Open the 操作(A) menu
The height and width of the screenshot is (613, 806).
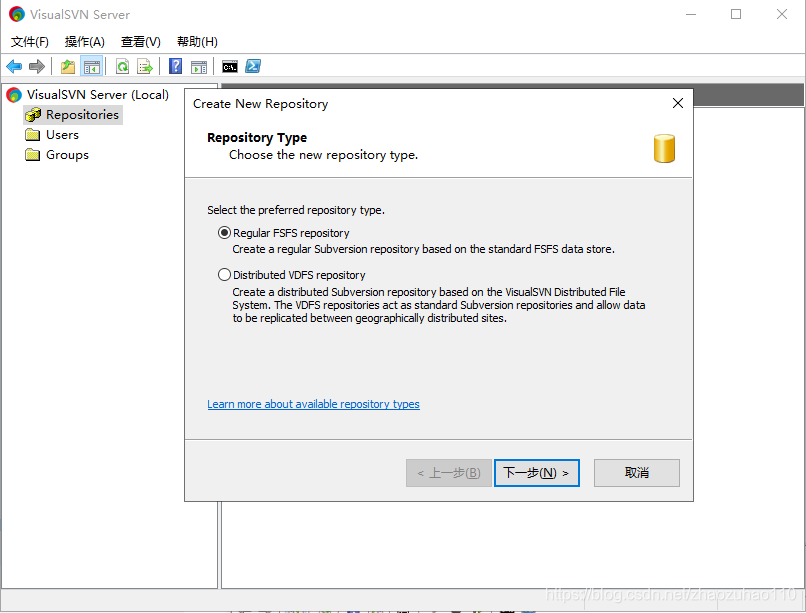84,42
